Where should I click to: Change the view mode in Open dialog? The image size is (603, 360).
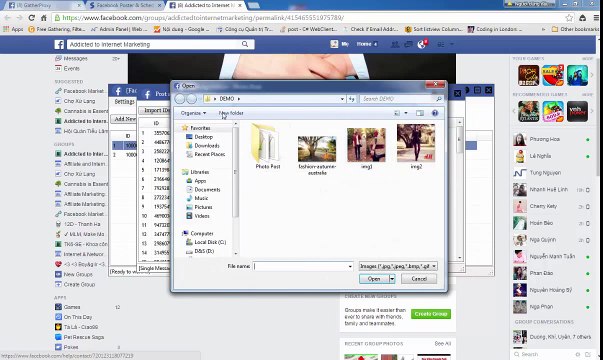click(397, 113)
